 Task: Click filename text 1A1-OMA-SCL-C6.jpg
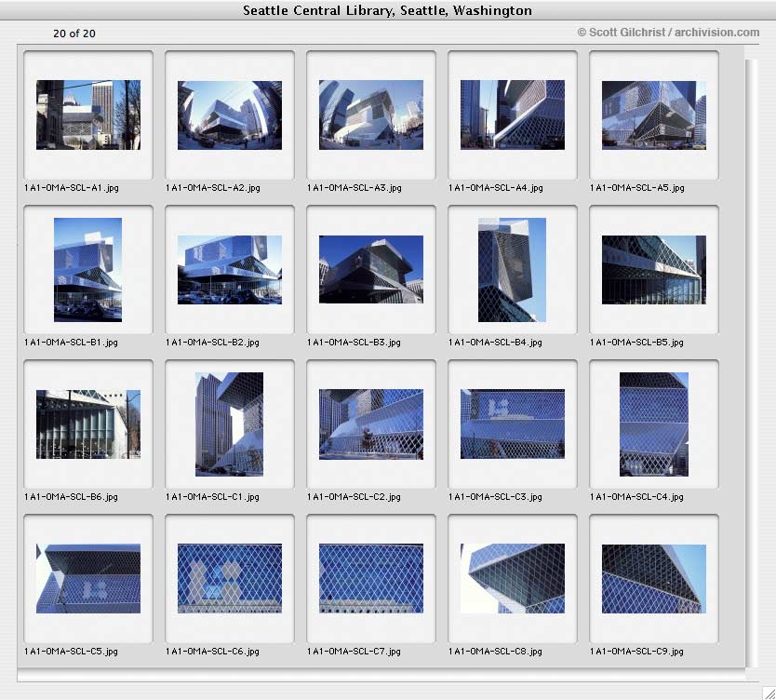click(x=213, y=651)
